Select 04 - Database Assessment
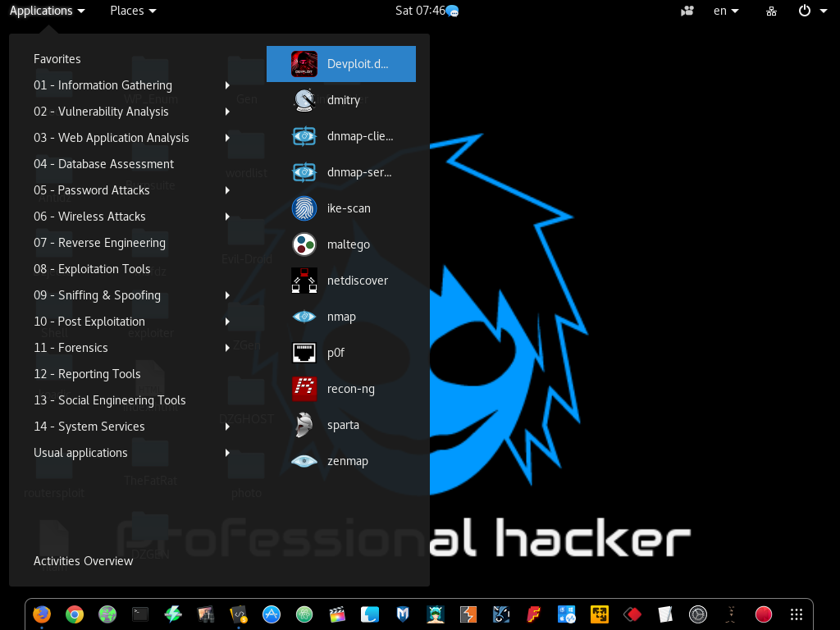840x630 pixels. click(104, 164)
